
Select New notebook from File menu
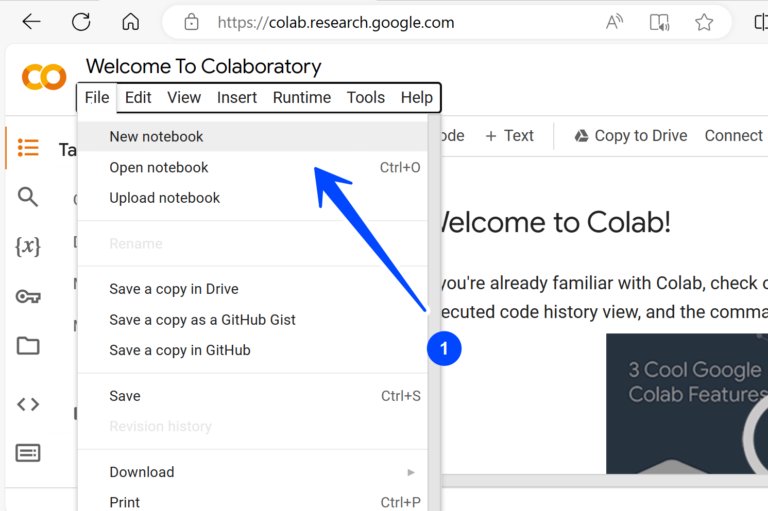pyautogui.click(x=156, y=137)
